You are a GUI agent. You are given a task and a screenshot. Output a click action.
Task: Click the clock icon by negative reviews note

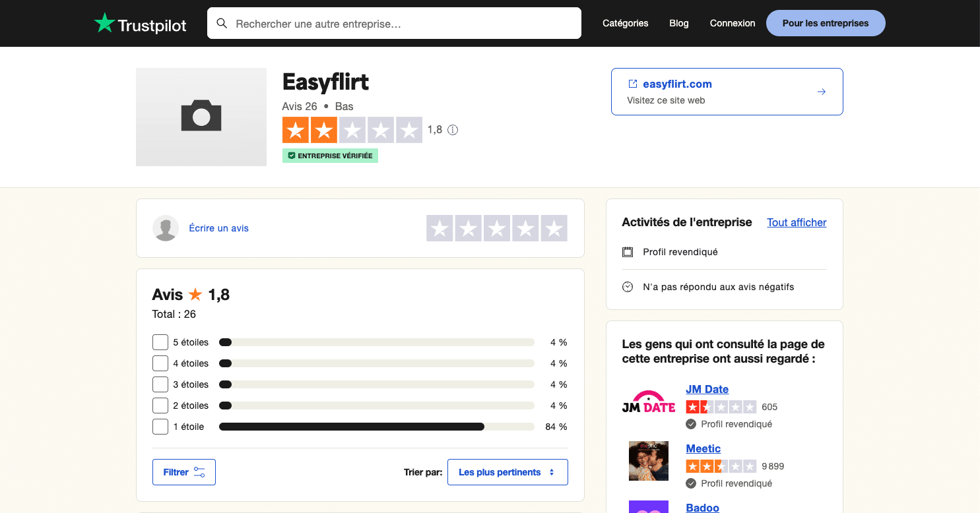tap(628, 287)
